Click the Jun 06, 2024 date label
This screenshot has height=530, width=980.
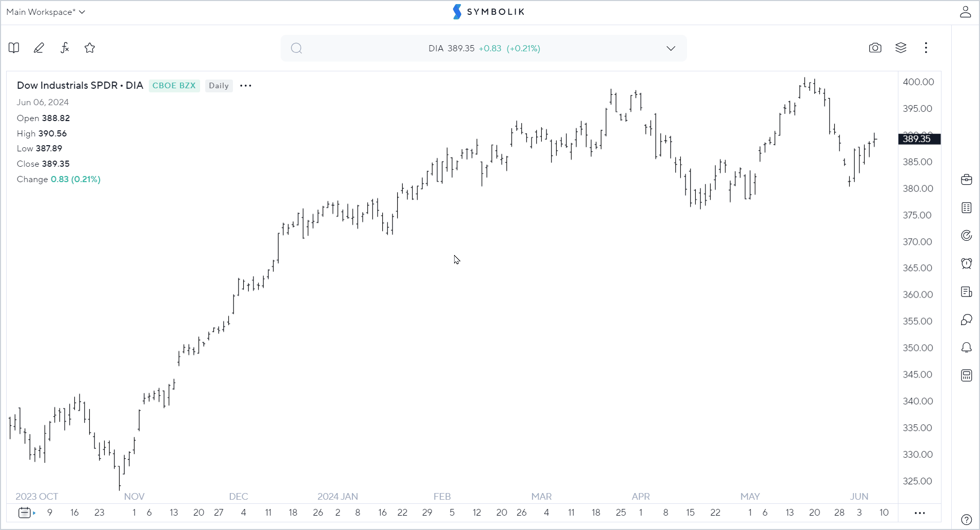point(43,102)
